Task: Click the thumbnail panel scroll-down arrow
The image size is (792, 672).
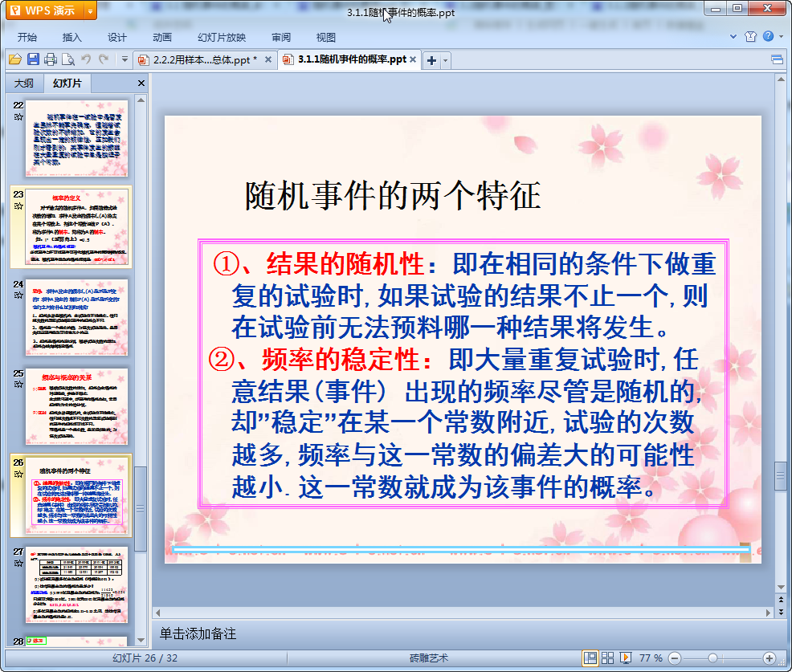Action: coord(141,640)
